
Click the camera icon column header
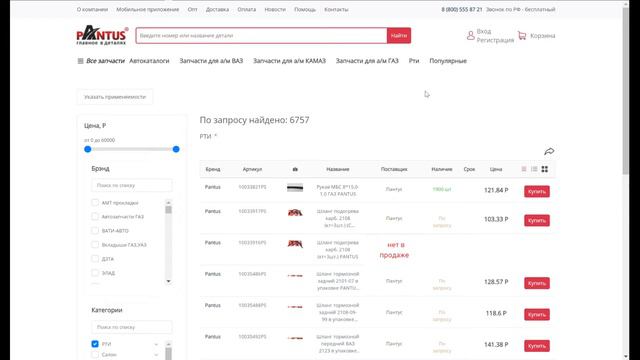coord(295,169)
